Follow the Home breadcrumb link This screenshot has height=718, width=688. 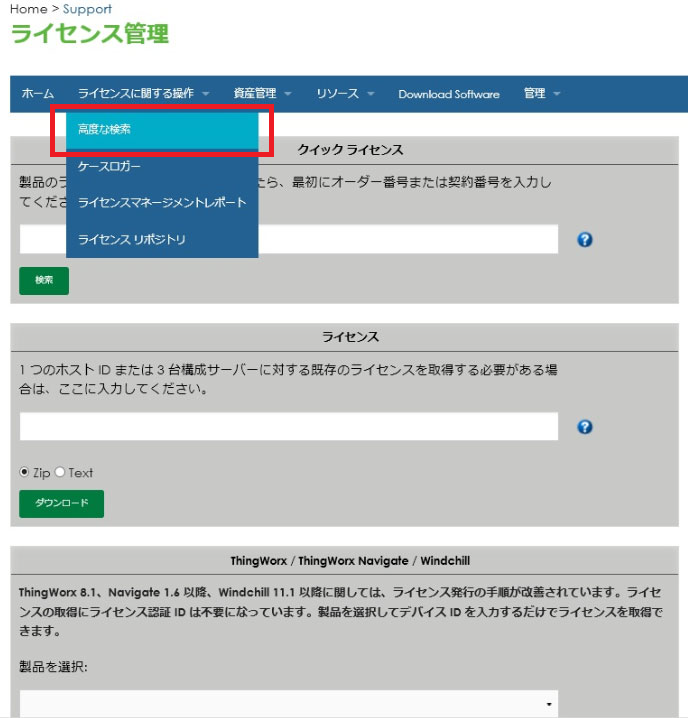[x=28, y=9]
